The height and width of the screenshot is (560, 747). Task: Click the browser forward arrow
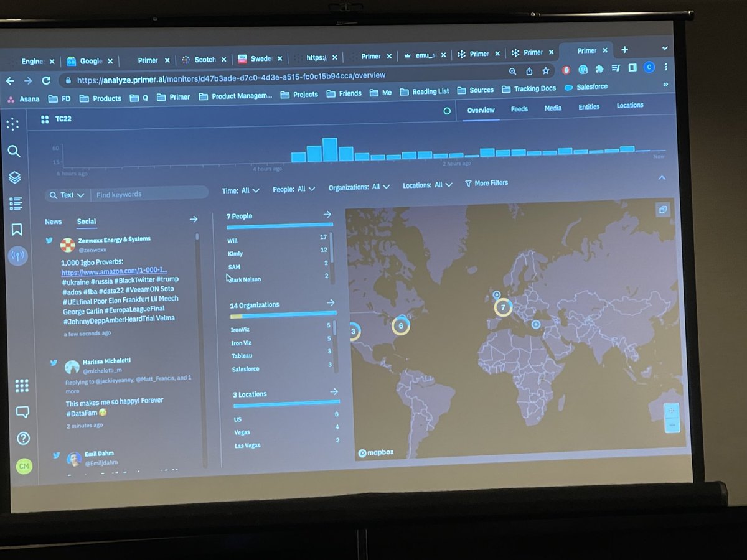[x=27, y=81]
